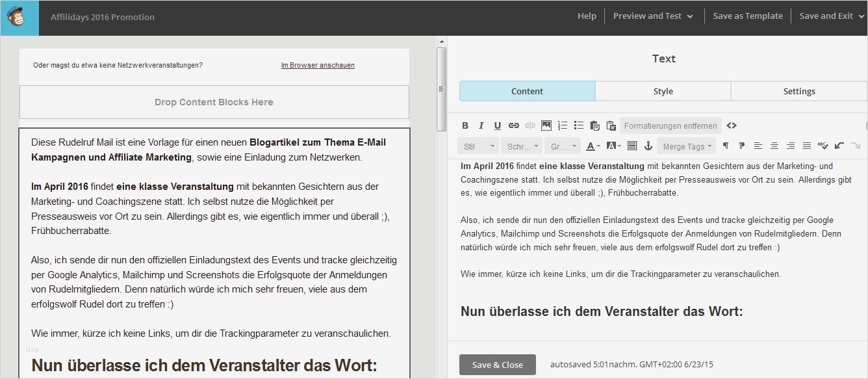Paste as plain text icon

click(595, 125)
